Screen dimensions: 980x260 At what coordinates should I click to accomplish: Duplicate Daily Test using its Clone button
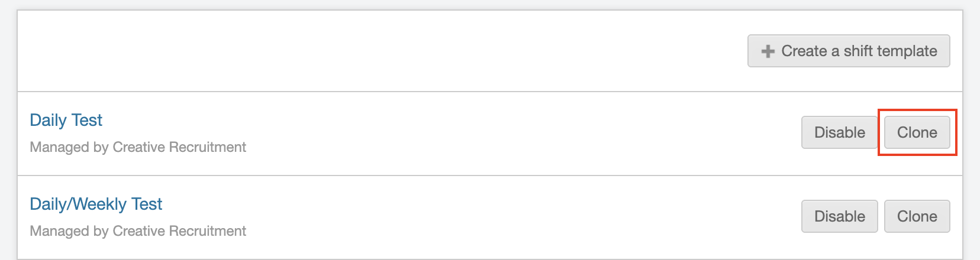(917, 132)
